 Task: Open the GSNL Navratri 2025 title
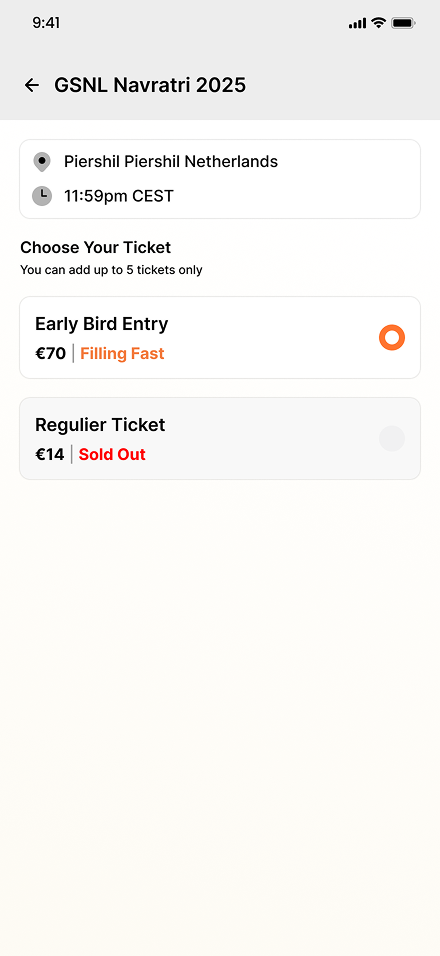150,85
